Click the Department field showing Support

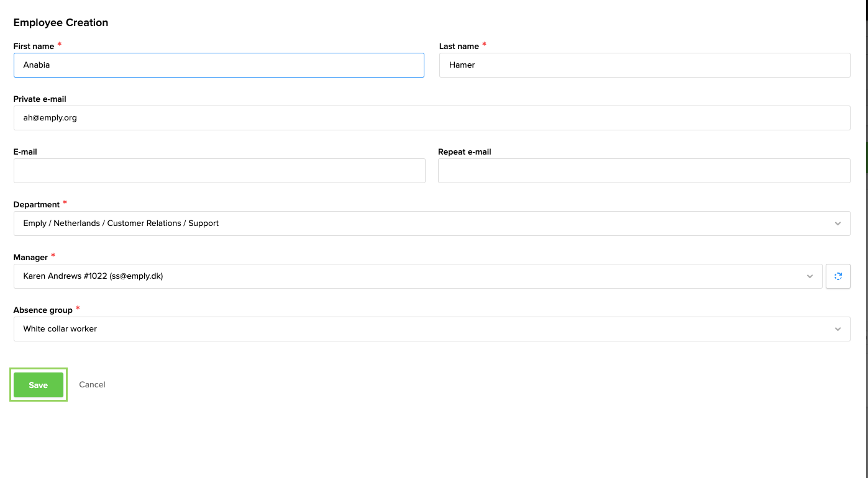click(373, 223)
